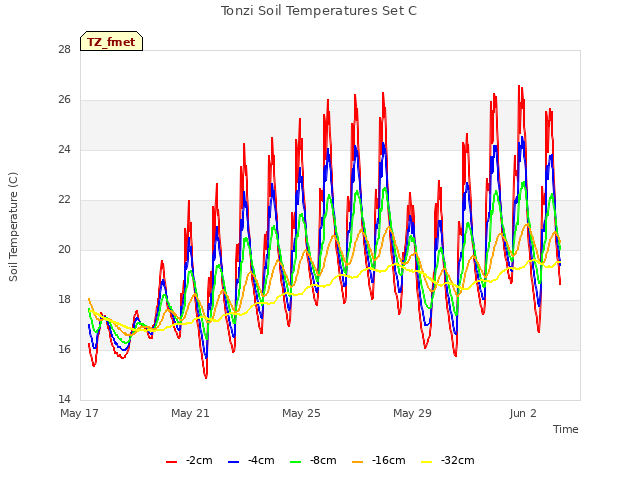The height and width of the screenshot is (480, 640).
Task: Select the -8cm legend label
Action: [x=323, y=460]
